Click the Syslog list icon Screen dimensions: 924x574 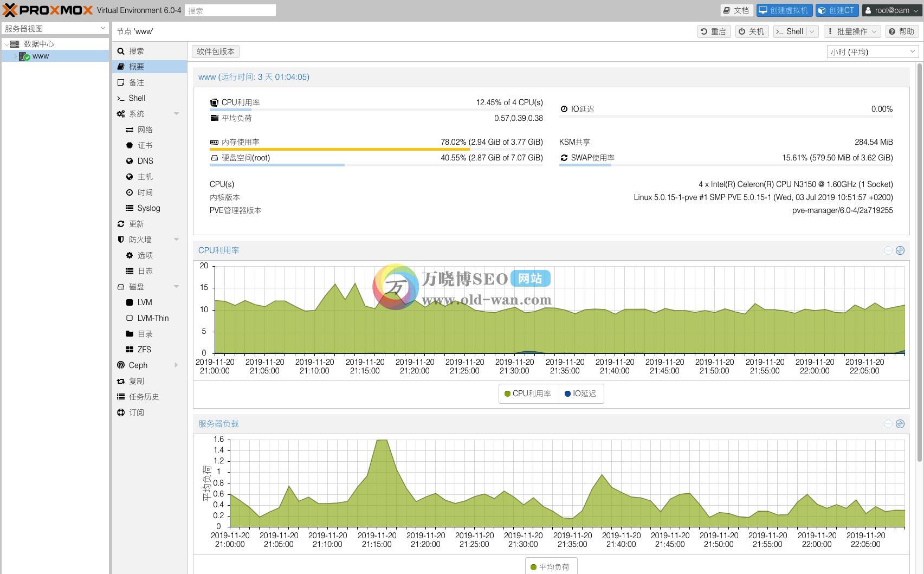130,208
